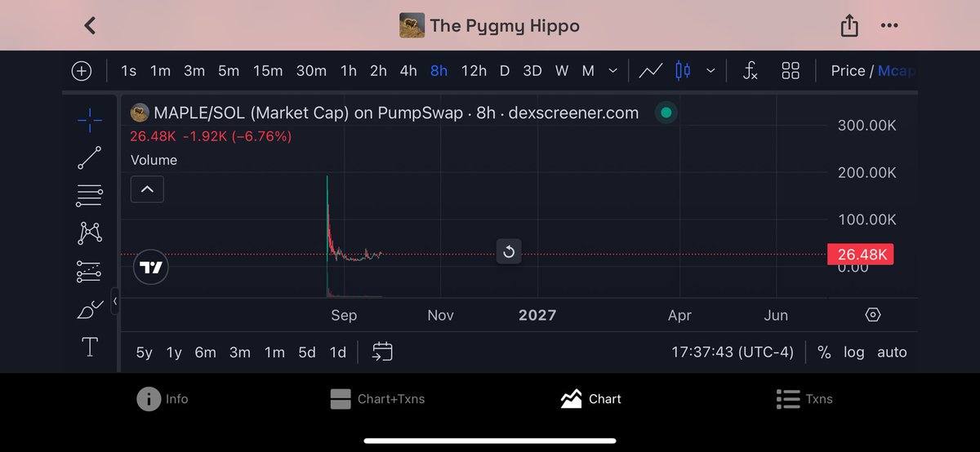Viewport: 980px width, 452px height.
Task: Switch to the Chart+Txns tab
Action: coord(377,399)
